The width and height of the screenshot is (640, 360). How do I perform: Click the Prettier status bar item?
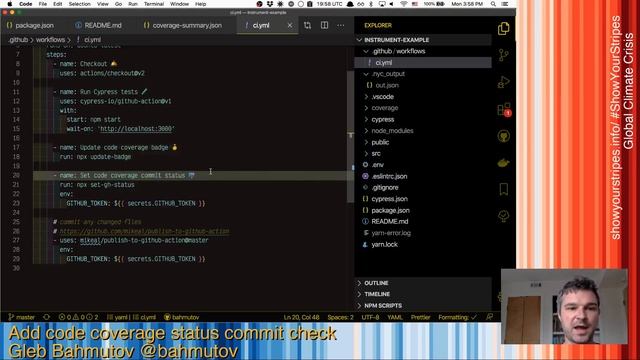(420, 317)
